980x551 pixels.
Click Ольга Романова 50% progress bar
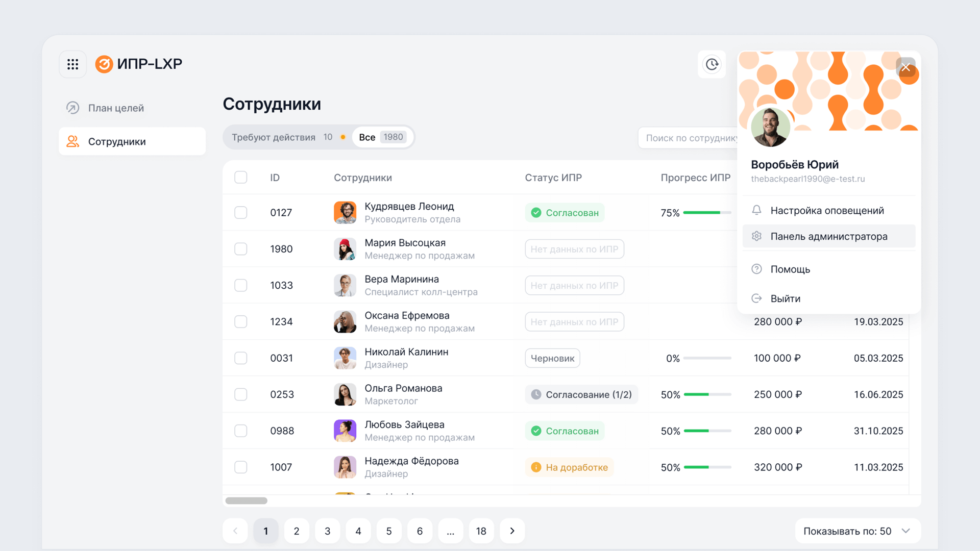707,394
